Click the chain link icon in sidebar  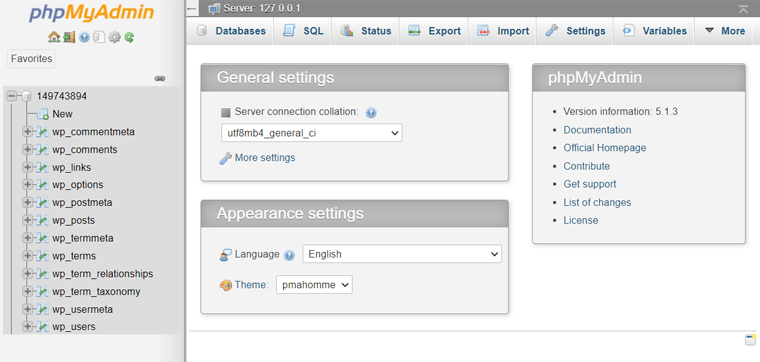[x=160, y=78]
